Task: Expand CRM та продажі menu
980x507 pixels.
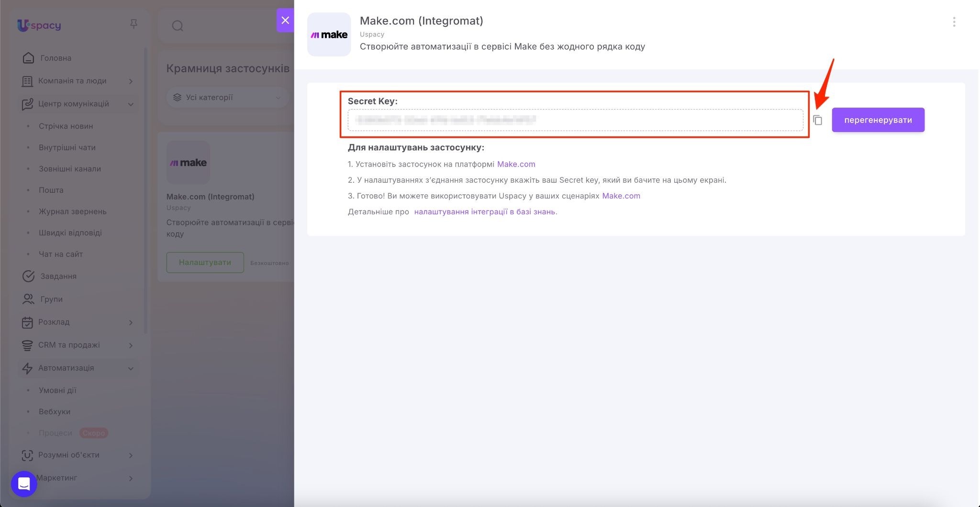Action: pos(131,345)
